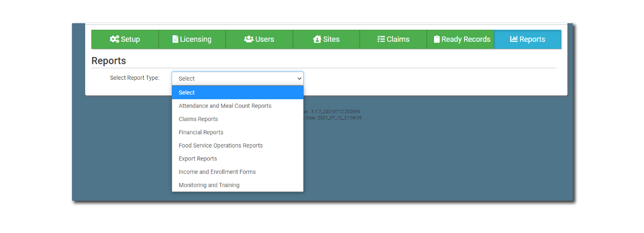The width and height of the screenshot is (644, 233).
Task: Open the Setup tab
Action: coord(130,39)
